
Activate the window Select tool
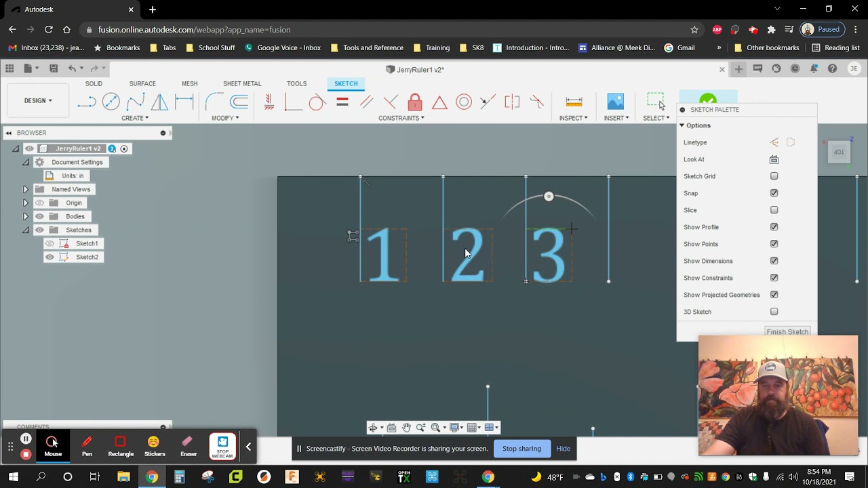coord(656,102)
